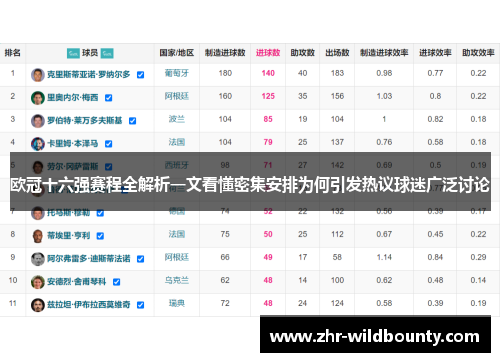The height and width of the screenshot is (362, 500).
Task: Open player link 卡里姆·本泽马
Action: coord(73,143)
